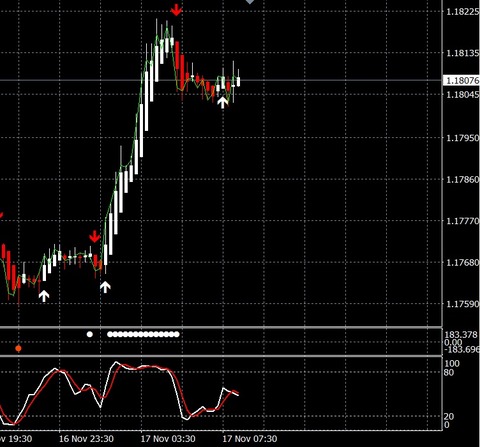Screen dimensions: 480x447
Task: Click the 17 Nov 07:30 time axis label
Action: pos(250,439)
